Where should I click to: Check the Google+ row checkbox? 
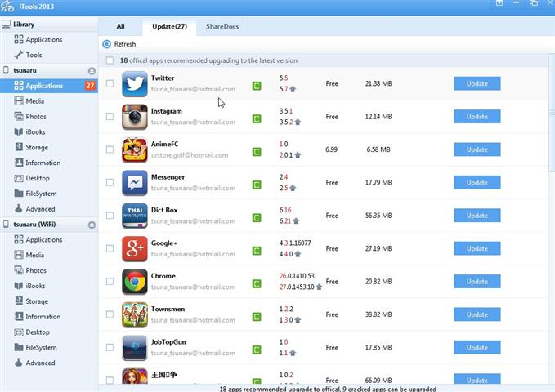[x=110, y=249]
